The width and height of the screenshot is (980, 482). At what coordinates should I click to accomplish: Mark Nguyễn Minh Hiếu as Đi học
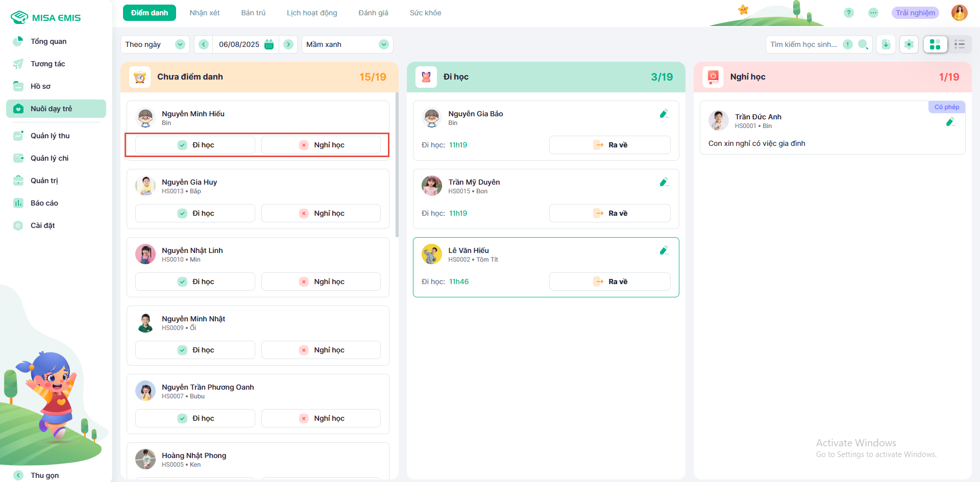195,145
